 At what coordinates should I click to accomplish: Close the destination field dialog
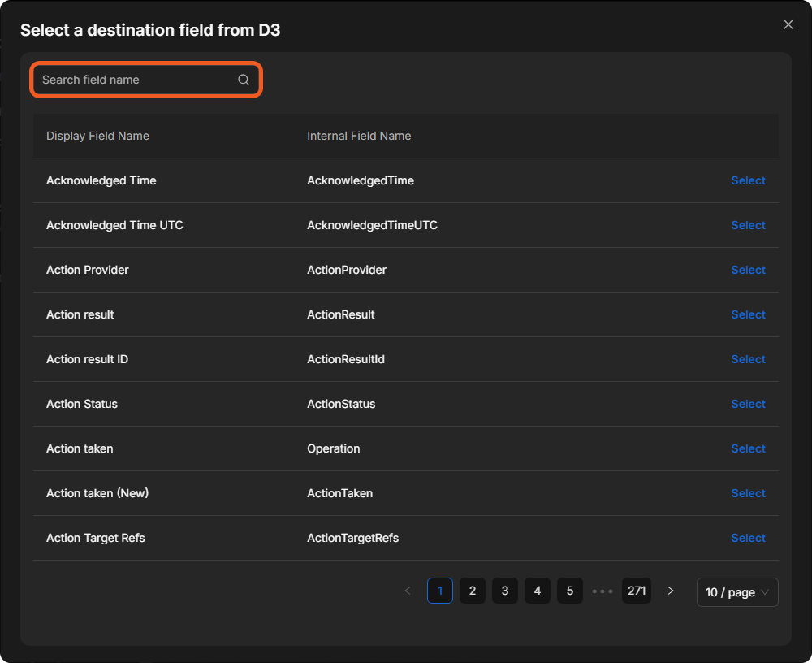788,24
